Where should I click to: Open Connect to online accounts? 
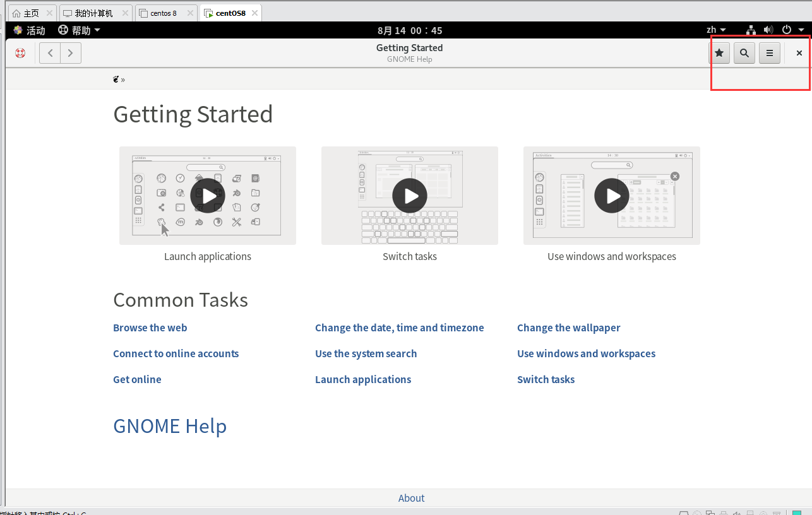tap(176, 353)
